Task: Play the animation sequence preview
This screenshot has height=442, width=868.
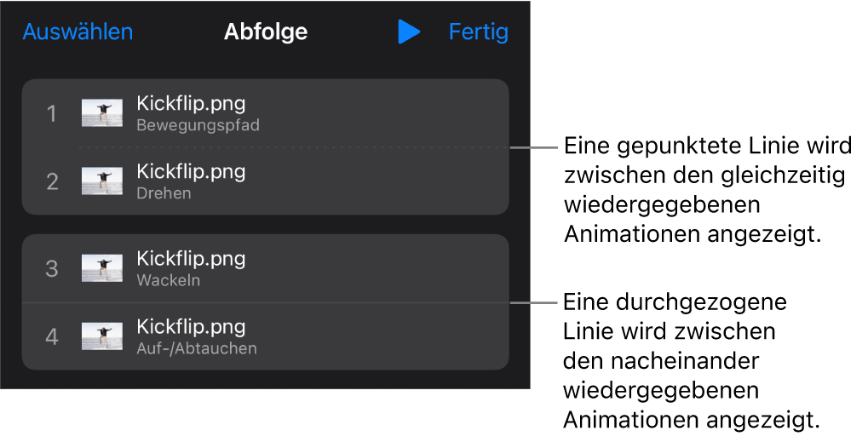Action: 409,32
